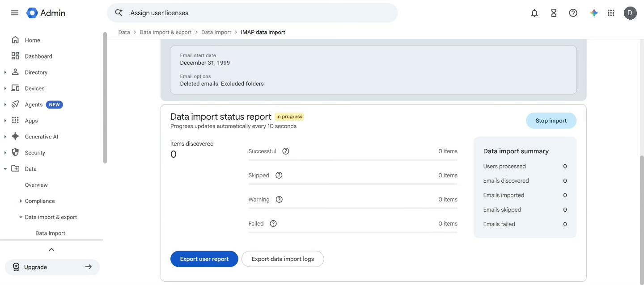Click Export user report button
The height and width of the screenshot is (285, 644).
[204, 259]
